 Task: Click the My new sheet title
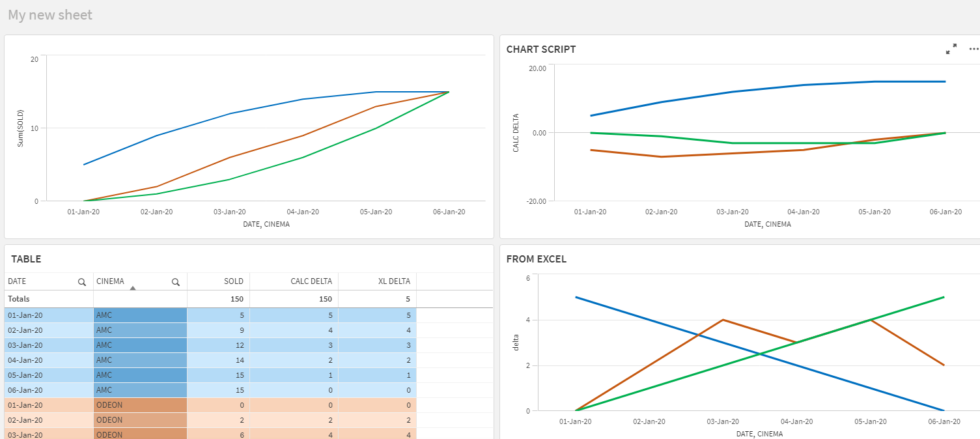tap(50, 14)
